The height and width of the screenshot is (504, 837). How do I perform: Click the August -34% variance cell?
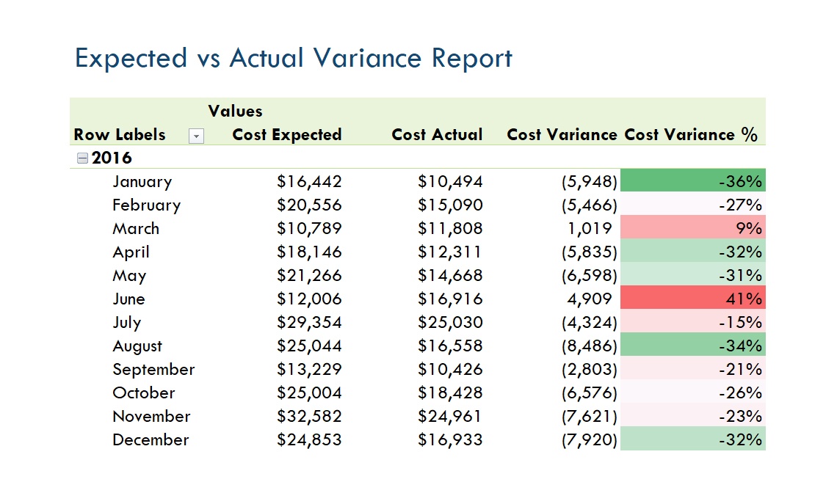click(x=693, y=345)
